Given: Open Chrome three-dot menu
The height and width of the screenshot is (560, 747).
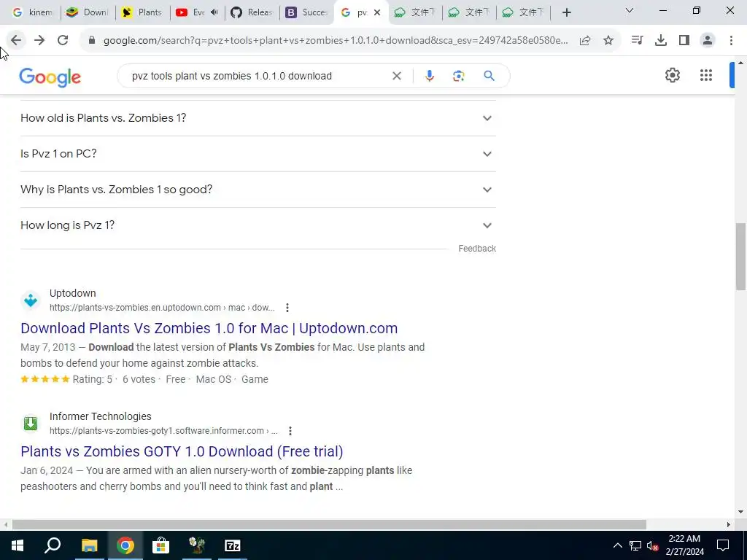Looking at the screenshot, I should pyautogui.click(x=731, y=41).
